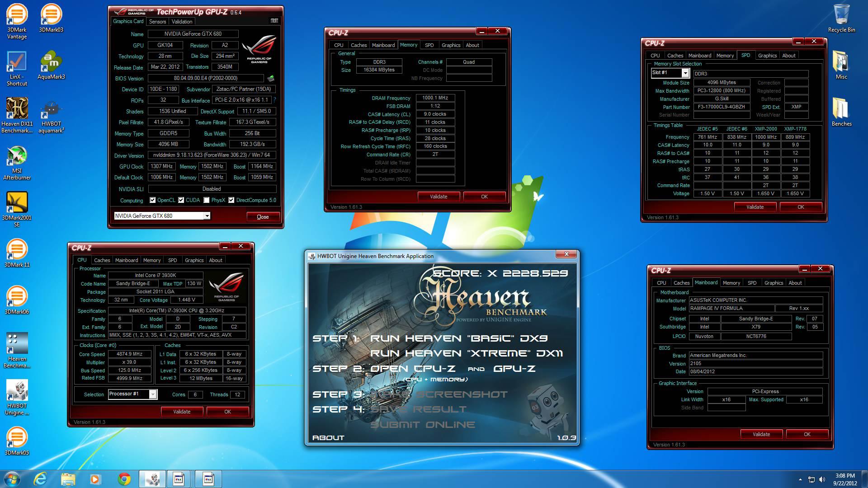This screenshot has height=488, width=868.
Task: Open Heaven DX11 Benchmark icon
Action: [x=17, y=115]
